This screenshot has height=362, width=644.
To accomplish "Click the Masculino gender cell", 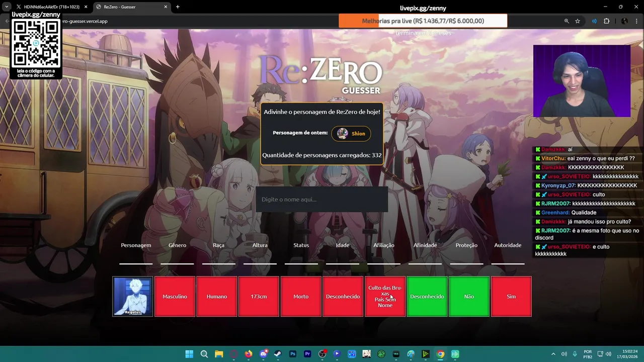I will (x=175, y=296).
